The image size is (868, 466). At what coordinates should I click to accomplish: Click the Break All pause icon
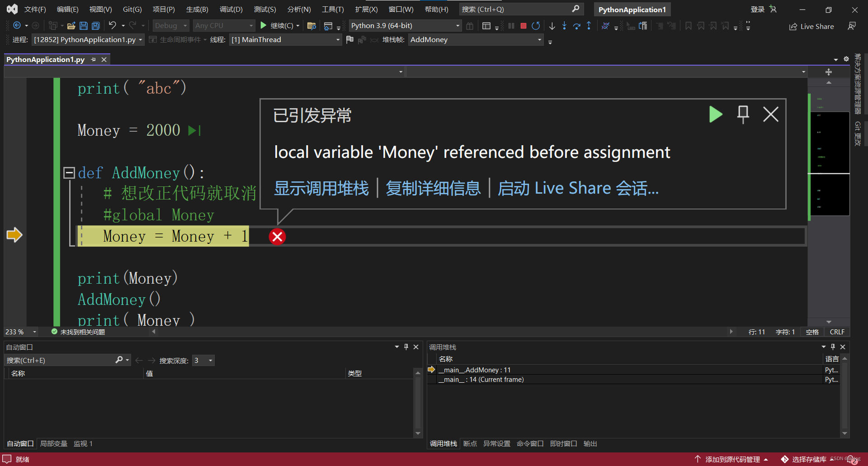[x=511, y=26]
